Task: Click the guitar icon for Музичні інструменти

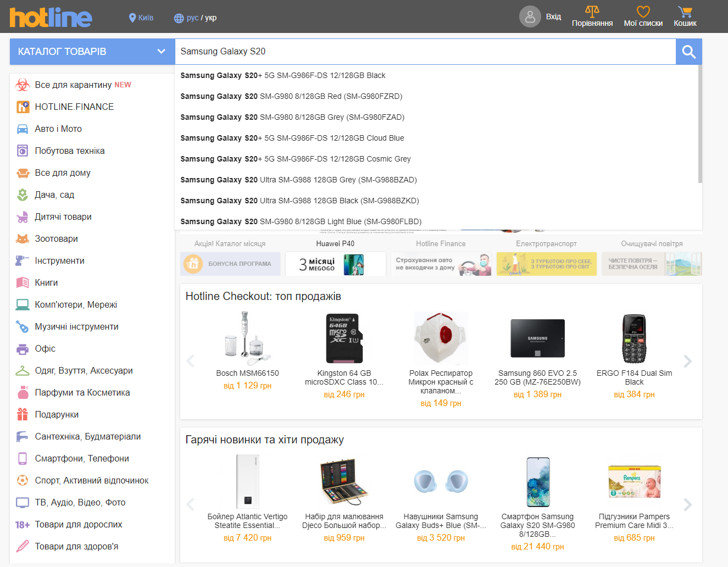Action: 23,326
